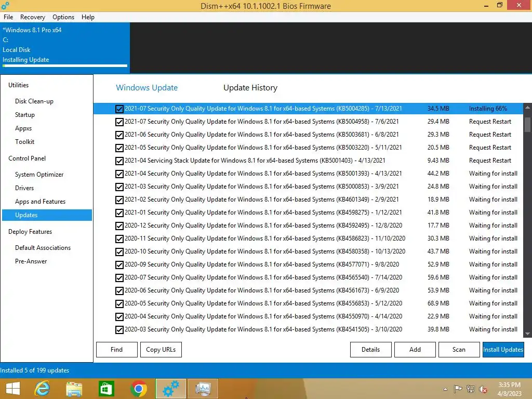This screenshot has height=399, width=532.
Task: Uncheck update KB5003681 checkbox
Action: pyautogui.click(x=119, y=135)
